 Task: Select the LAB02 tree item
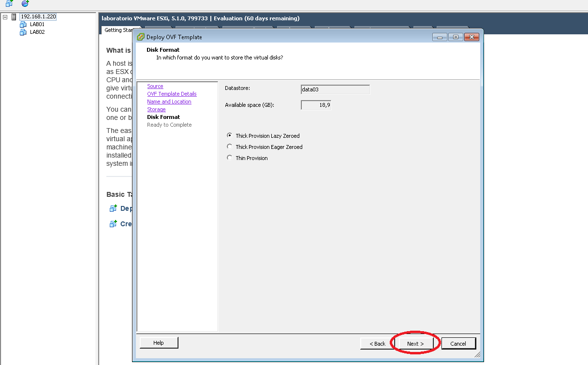pos(37,32)
